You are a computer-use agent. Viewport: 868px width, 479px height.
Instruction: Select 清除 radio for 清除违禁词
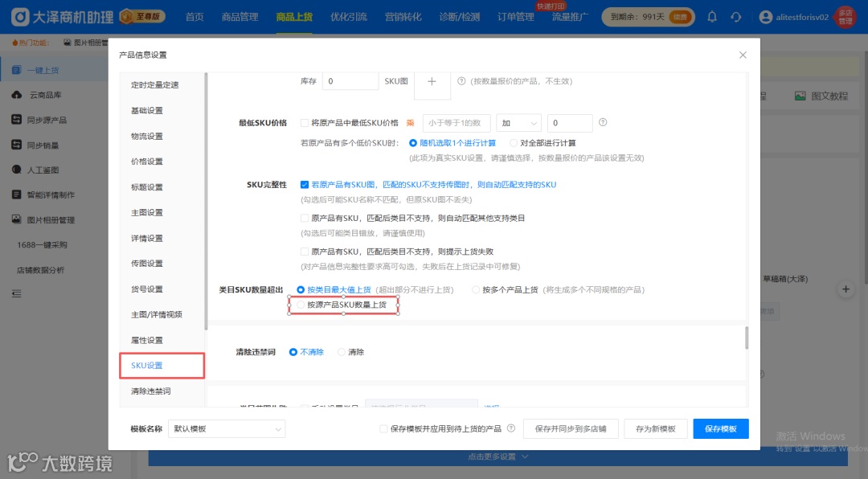[x=342, y=352]
